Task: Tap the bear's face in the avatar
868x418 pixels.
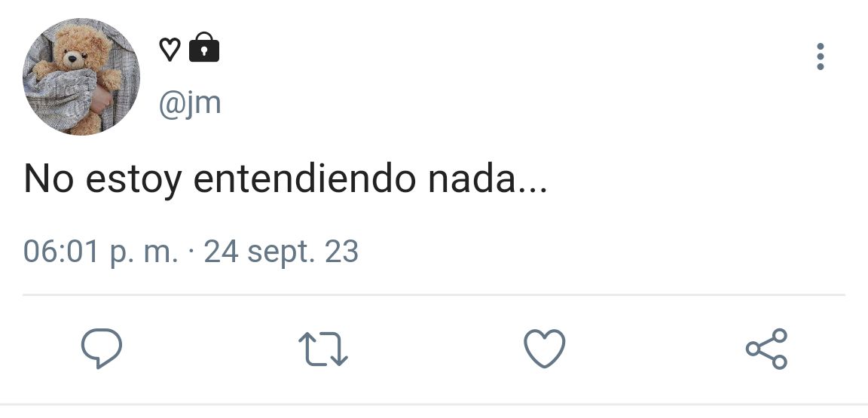Action: (x=72, y=56)
